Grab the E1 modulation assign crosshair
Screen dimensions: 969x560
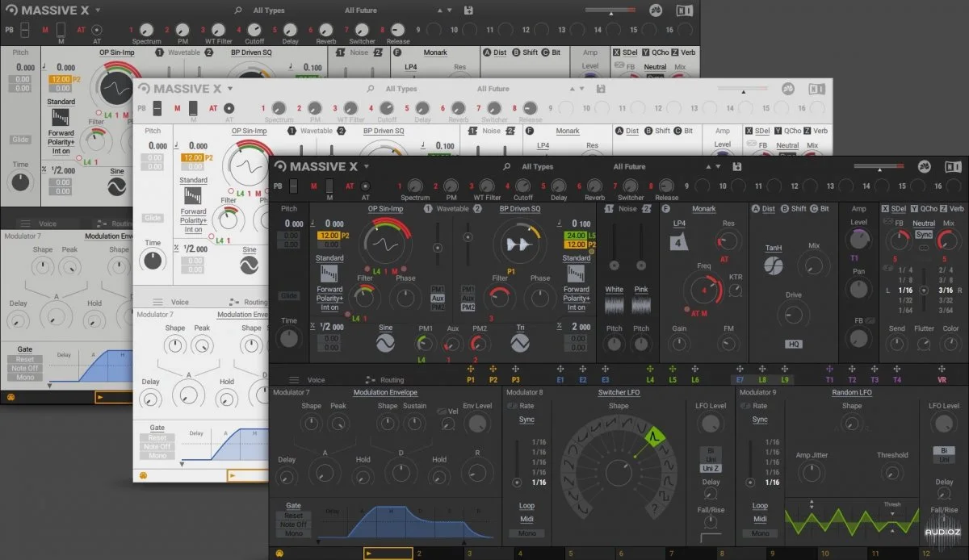560,368
